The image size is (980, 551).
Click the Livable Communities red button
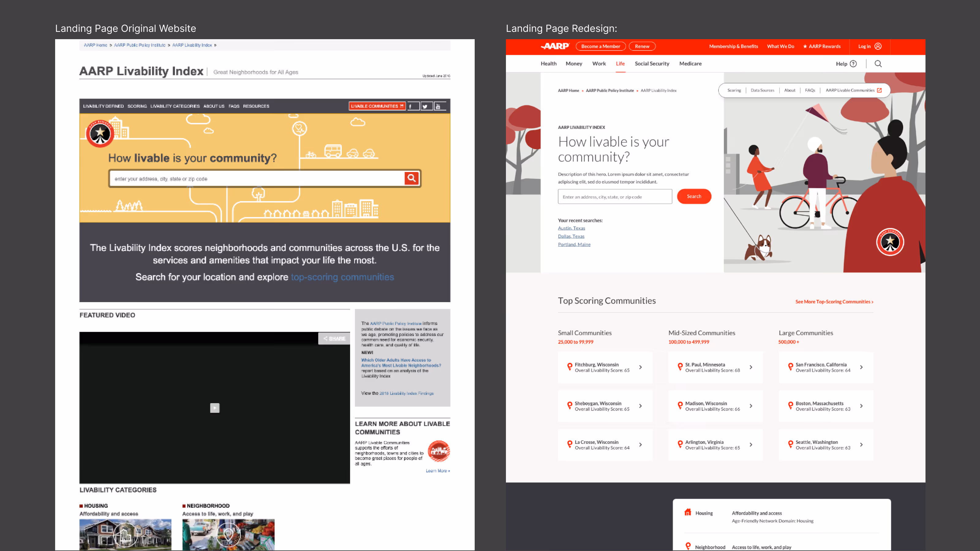[377, 106]
